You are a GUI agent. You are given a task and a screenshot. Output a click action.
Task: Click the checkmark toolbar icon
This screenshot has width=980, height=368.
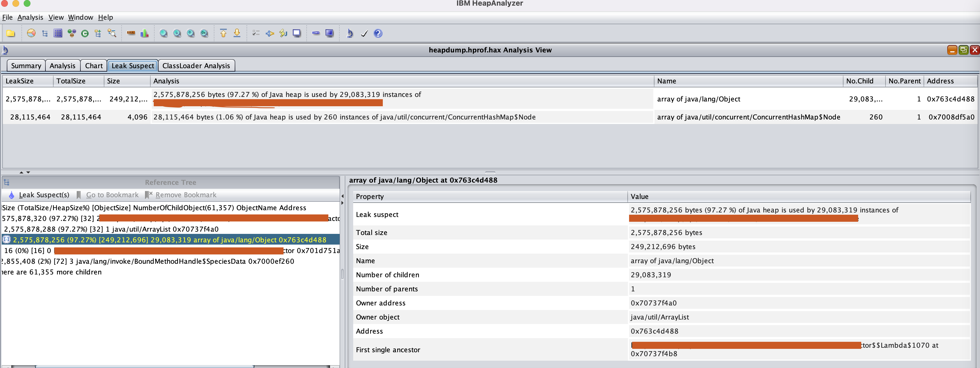[x=364, y=34]
